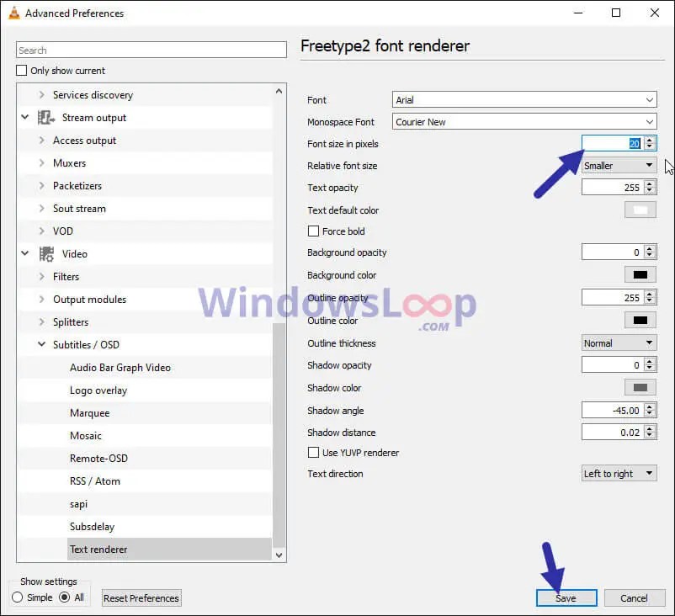Viewport: 675px width, 616px height.
Task: Click the Video category icon
Action: (46, 254)
